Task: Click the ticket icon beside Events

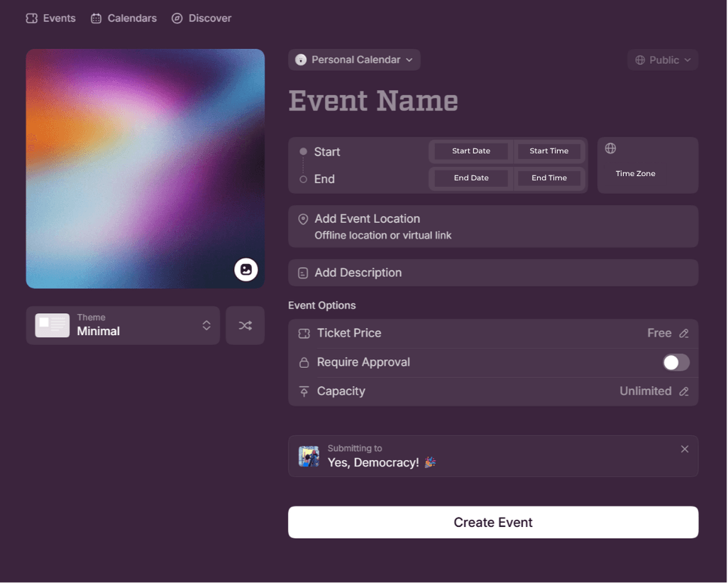Action: point(31,18)
